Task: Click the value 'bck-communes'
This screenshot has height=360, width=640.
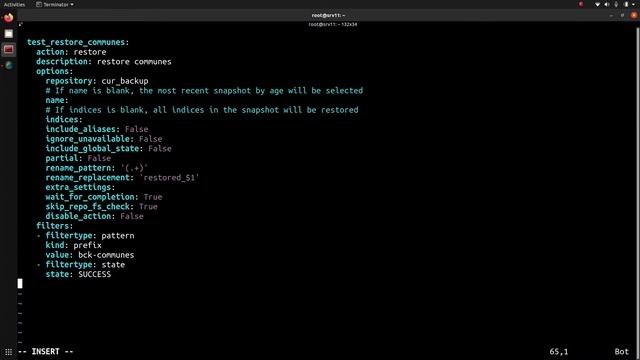Action: 106,255
